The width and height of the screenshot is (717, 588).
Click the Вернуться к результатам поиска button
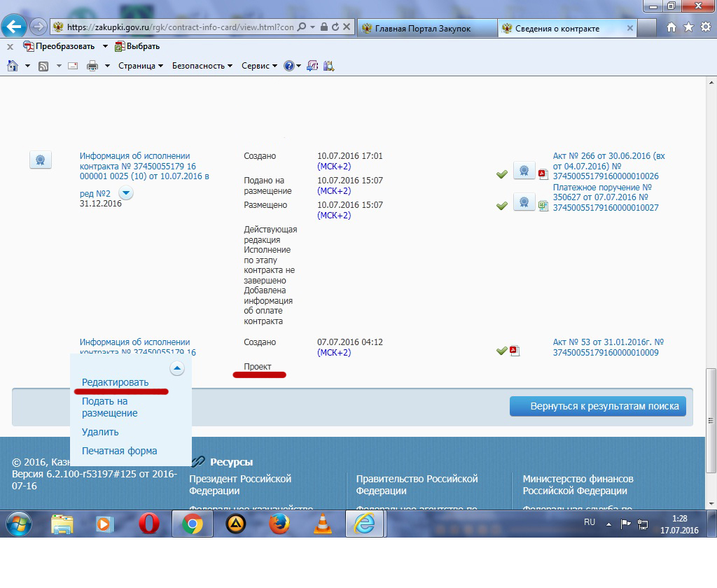click(597, 406)
